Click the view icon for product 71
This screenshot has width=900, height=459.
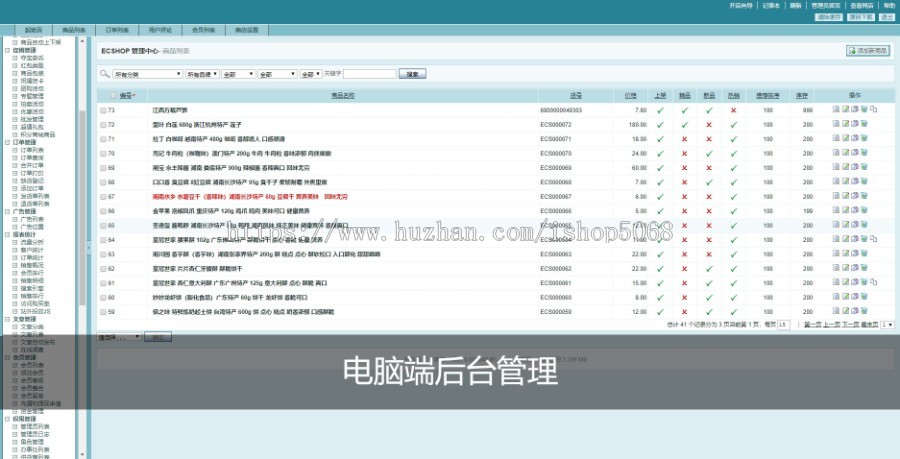(836, 138)
